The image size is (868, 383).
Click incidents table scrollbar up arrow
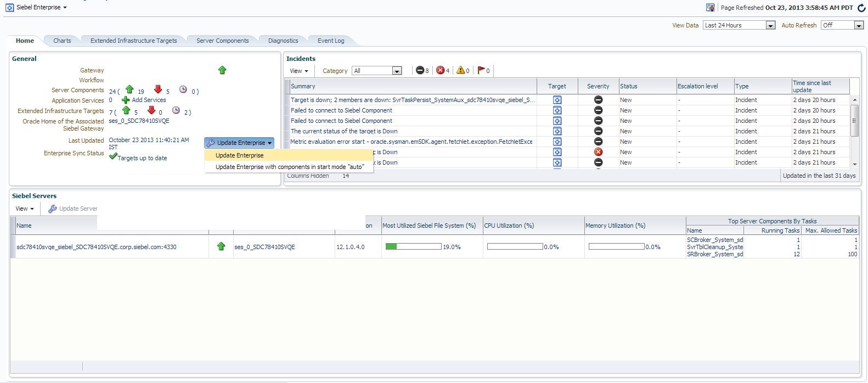click(x=854, y=100)
